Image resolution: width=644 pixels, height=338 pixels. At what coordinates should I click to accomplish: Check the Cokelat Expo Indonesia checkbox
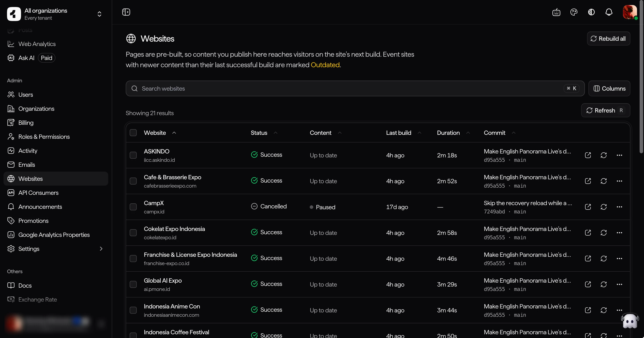[133, 232]
